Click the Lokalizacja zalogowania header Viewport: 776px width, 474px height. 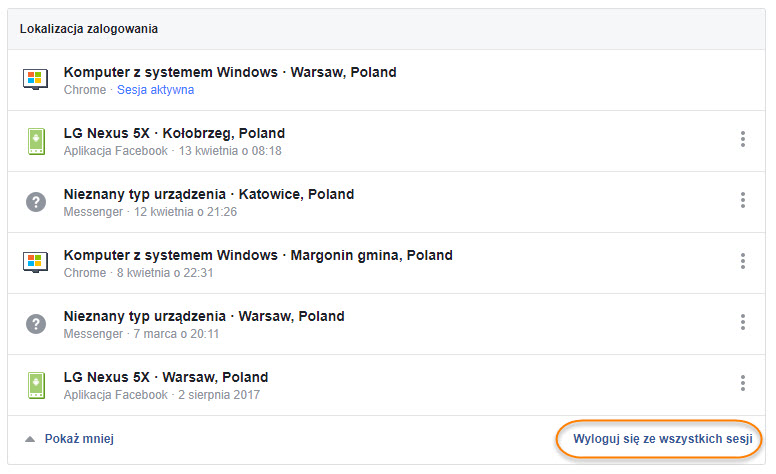tap(89, 29)
